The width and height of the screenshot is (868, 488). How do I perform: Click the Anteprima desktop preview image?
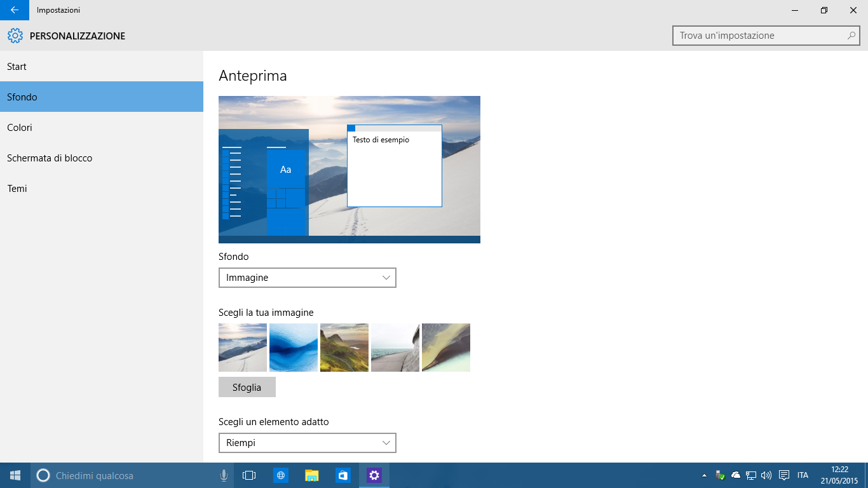[349, 170]
